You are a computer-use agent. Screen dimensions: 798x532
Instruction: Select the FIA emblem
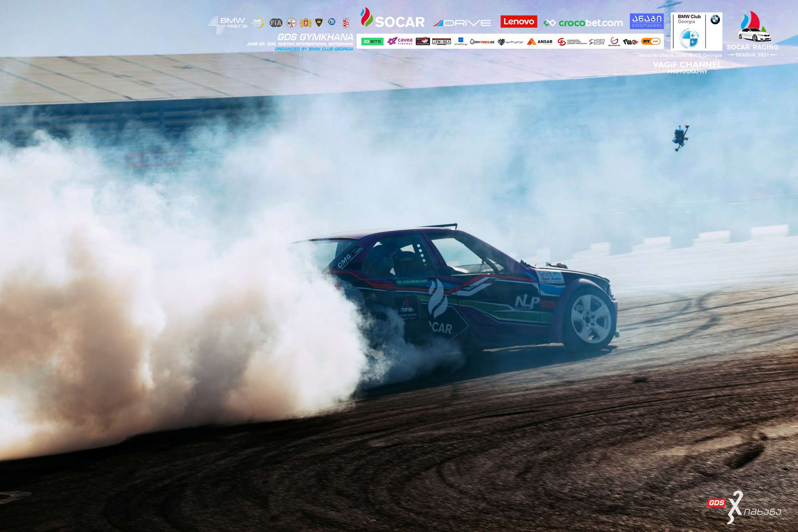click(276, 23)
